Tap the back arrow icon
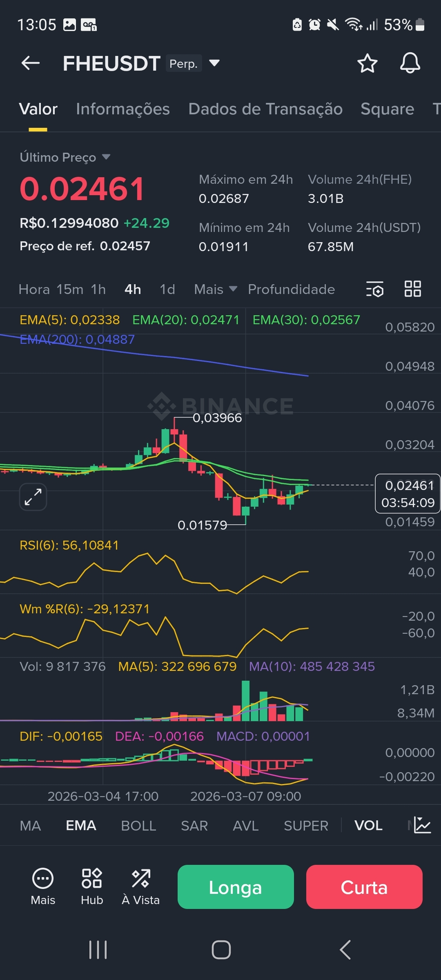 tap(31, 63)
